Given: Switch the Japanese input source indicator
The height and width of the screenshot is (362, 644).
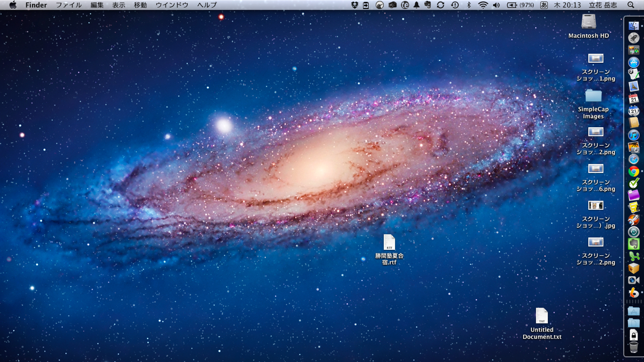Looking at the screenshot, I should (x=544, y=5).
